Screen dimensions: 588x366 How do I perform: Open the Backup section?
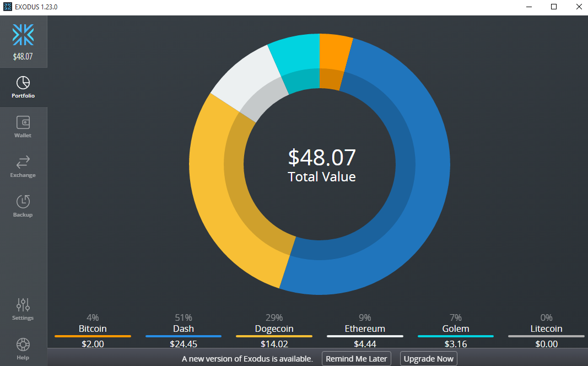click(x=23, y=206)
